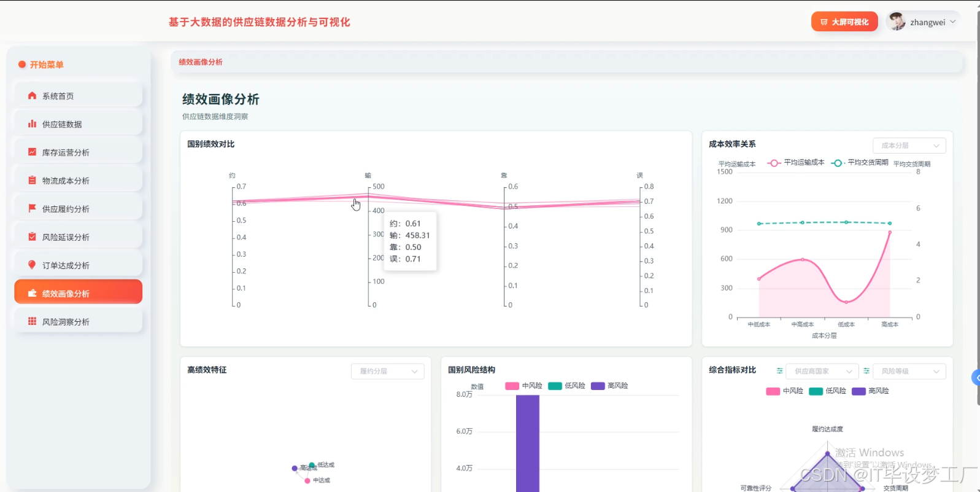Image resolution: width=980 pixels, height=492 pixels.
Task: Toggle 高风险 legend in 国别风险结构 chart
Action: click(x=609, y=386)
